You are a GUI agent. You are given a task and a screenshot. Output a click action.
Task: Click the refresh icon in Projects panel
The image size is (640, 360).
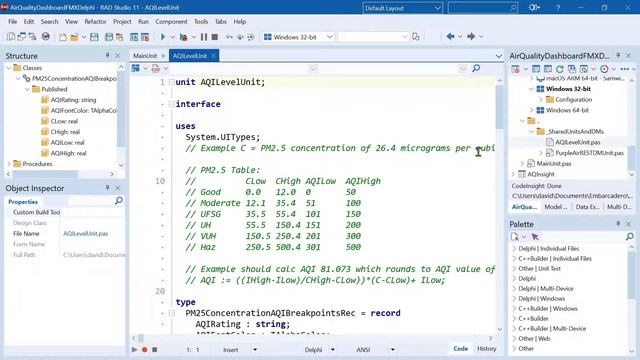pos(560,69)
